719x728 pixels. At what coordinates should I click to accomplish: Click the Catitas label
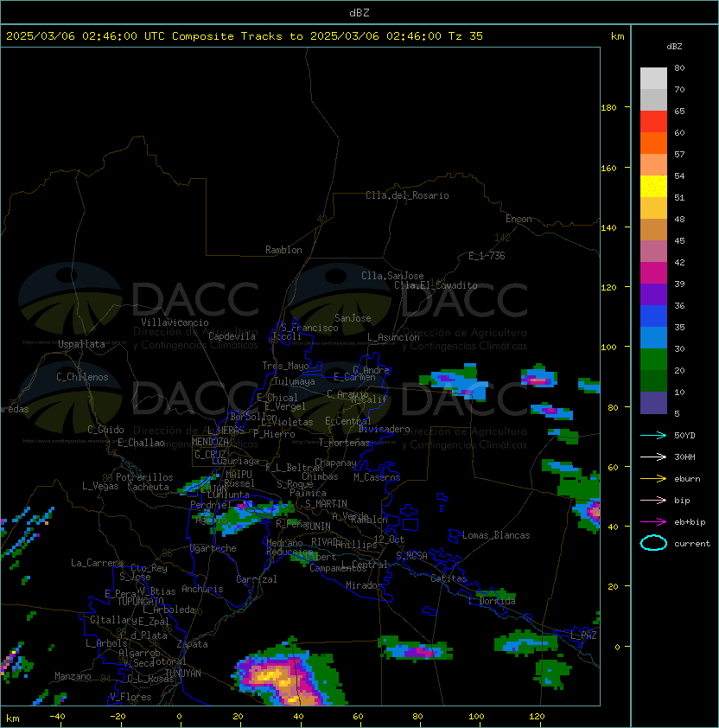tap(449, 578)
